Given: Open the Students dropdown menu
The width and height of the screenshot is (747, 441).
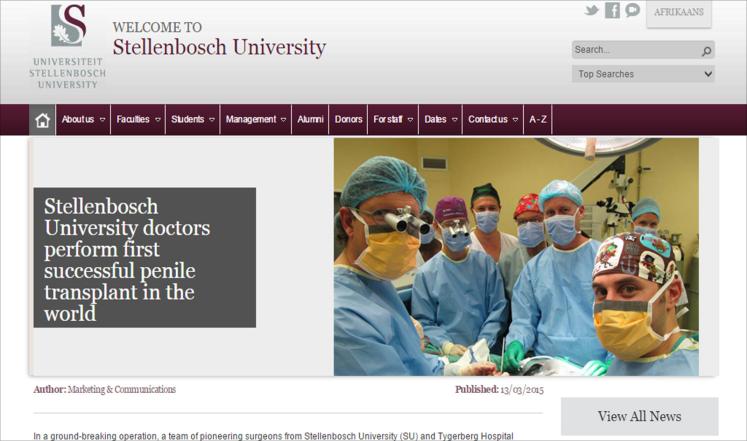Looking at the screenshot, I should pos(192,120).
